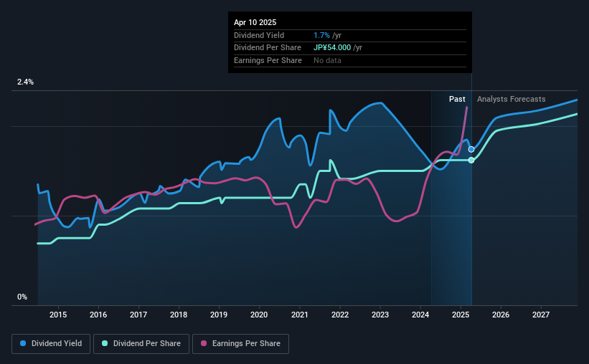Viewport: 589px width, 364px height.
Task: Toggle the Earnings Per Share legend button
Action: click(240, 344)
